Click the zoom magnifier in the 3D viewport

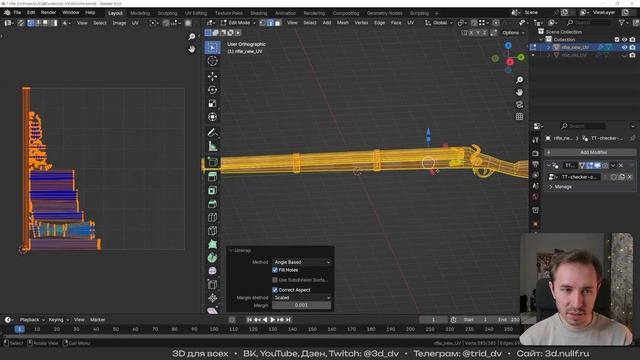(519, 80)
